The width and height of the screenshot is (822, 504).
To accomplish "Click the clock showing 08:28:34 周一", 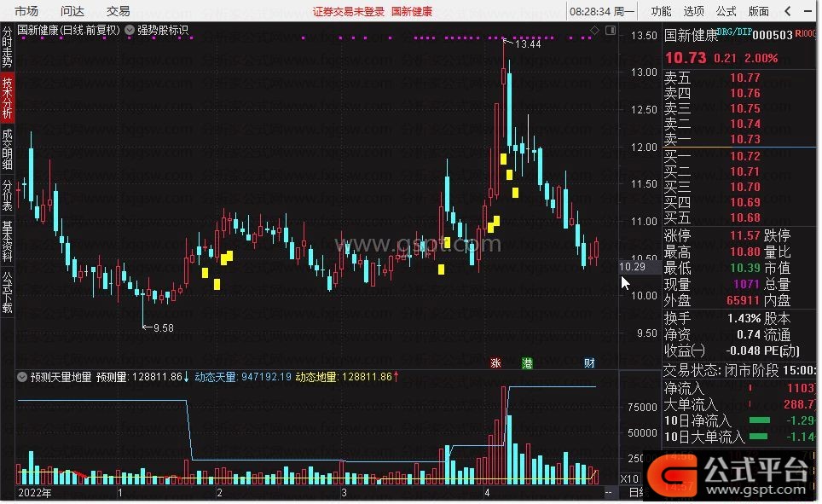I will point(602,12).
